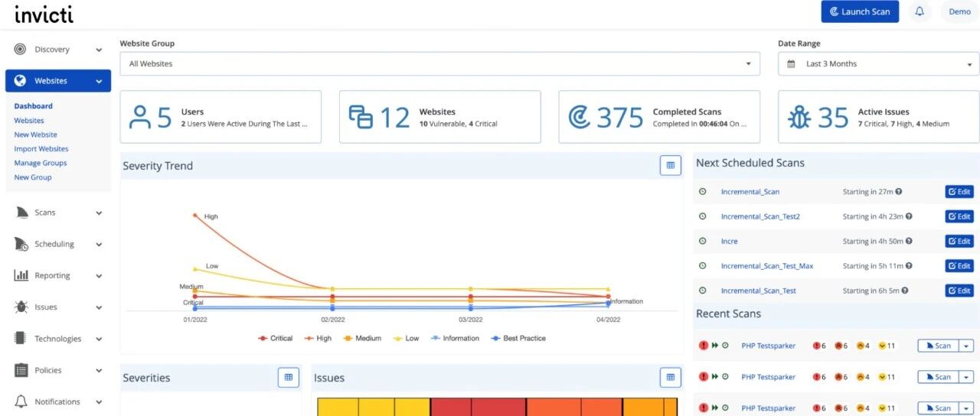Click the Scheduling sidebar icon
The width and height of the screenshot is (980, 416).
(x=21, y=244)
